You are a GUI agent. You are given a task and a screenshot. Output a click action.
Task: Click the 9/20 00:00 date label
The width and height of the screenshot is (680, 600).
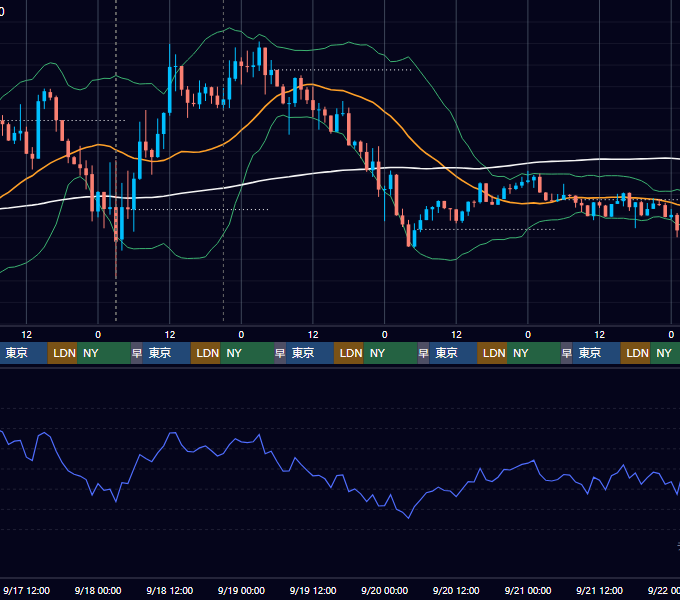coord(384,590)
